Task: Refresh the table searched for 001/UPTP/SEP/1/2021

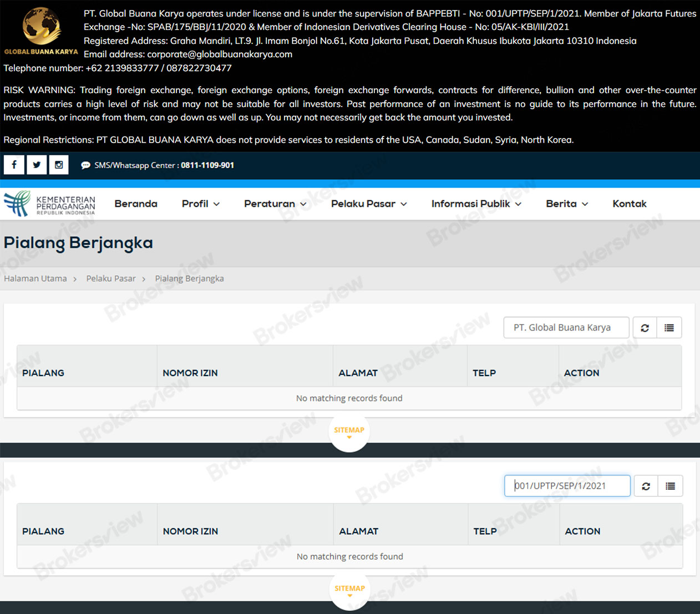Action: click(646, 486)
